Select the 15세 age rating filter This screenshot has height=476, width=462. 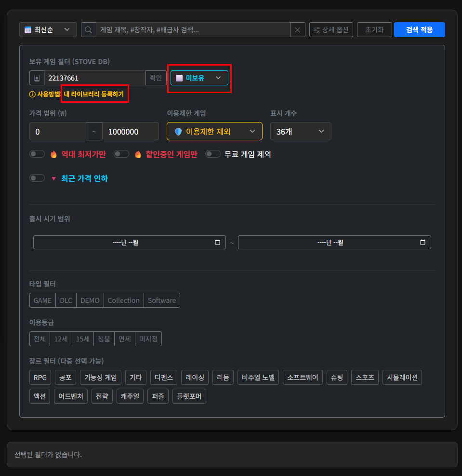click(x=83, y=339)
